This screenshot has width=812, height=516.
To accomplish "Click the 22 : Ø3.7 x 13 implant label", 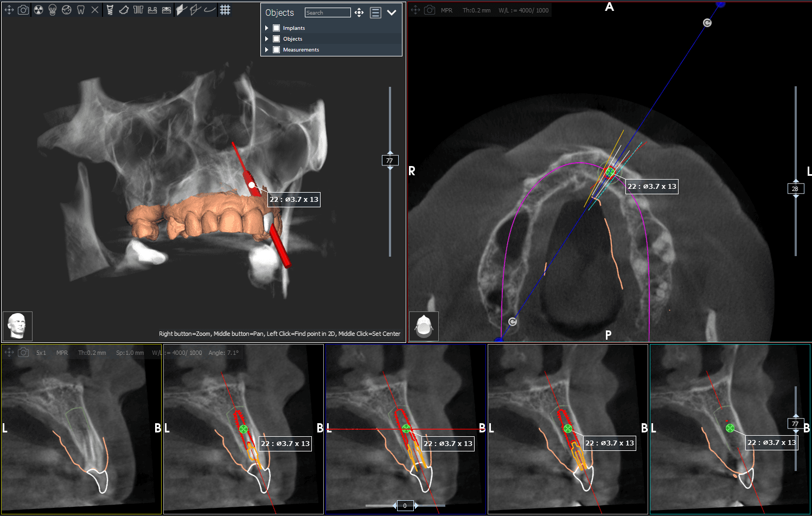I will (x=293, y=200).
